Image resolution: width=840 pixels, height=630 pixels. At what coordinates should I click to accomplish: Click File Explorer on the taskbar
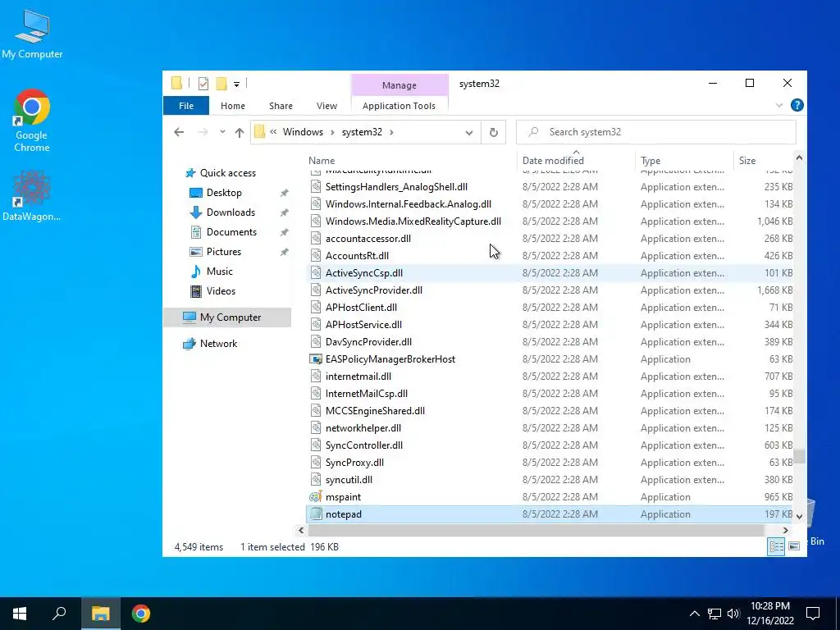coord(100,614)
